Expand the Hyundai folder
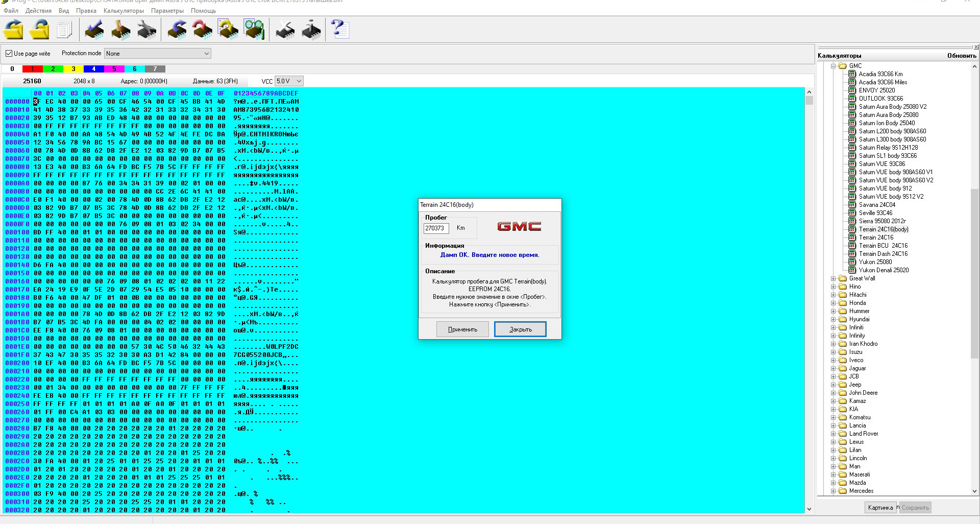The image size is (980, 524). [x=833, y=319]
